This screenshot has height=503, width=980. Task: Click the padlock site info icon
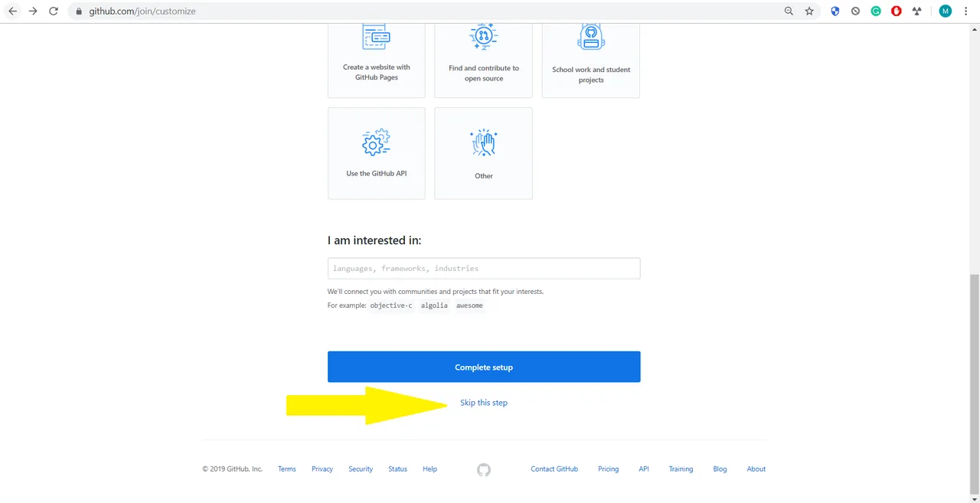pos(78,11)
